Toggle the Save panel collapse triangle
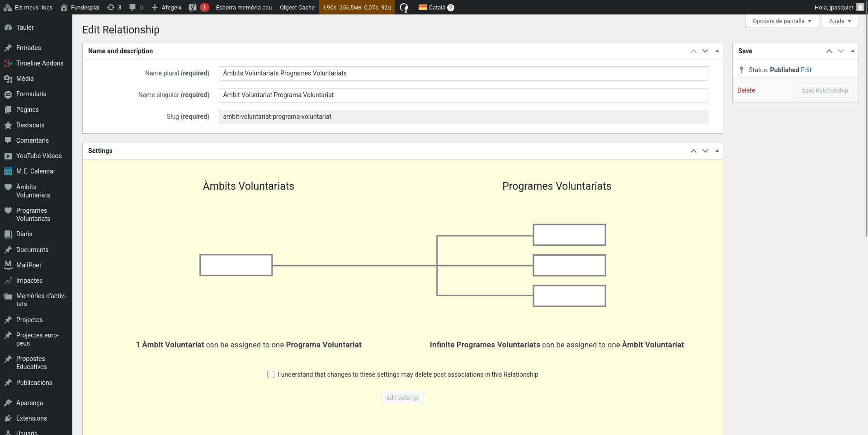This screenshot has height=435, width=868. point(853,51)
